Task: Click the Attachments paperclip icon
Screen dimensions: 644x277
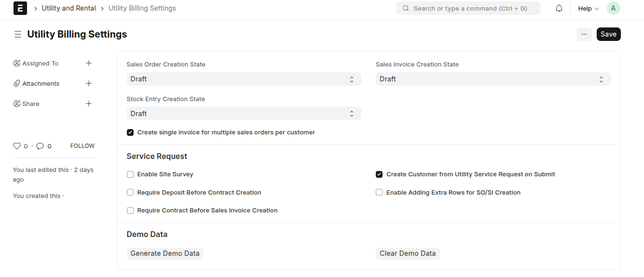Action: tap(17, 83)
